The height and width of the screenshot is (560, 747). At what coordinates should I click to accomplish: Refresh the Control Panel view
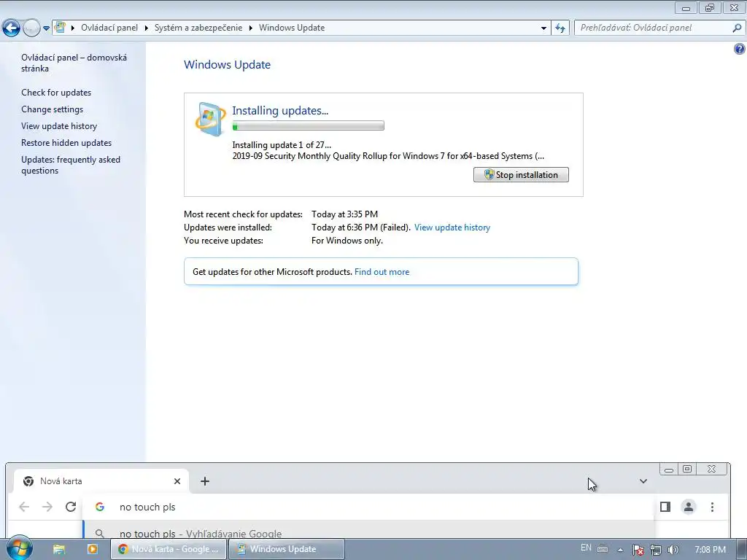click(560, 28)
